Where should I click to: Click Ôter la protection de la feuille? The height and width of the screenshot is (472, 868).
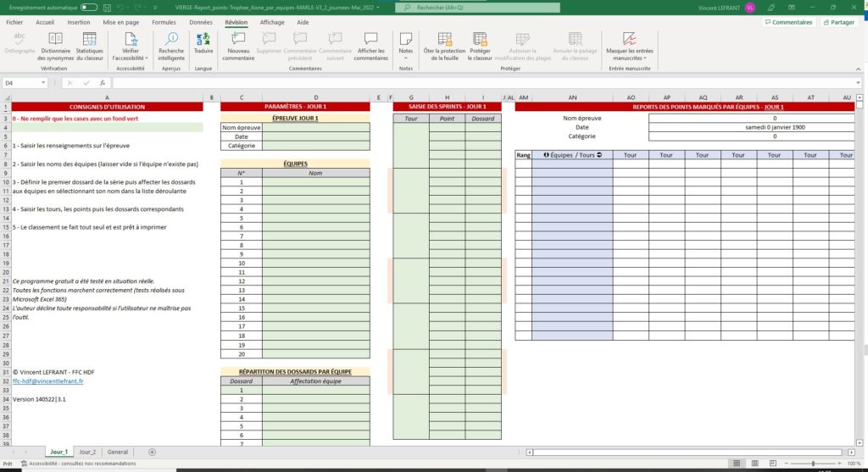tap(444, 46)
